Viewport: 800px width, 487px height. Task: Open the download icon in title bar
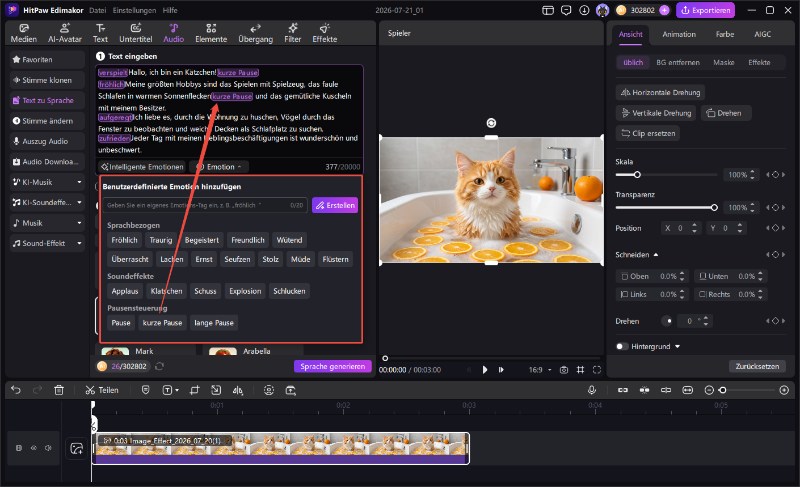coord(584,10)
